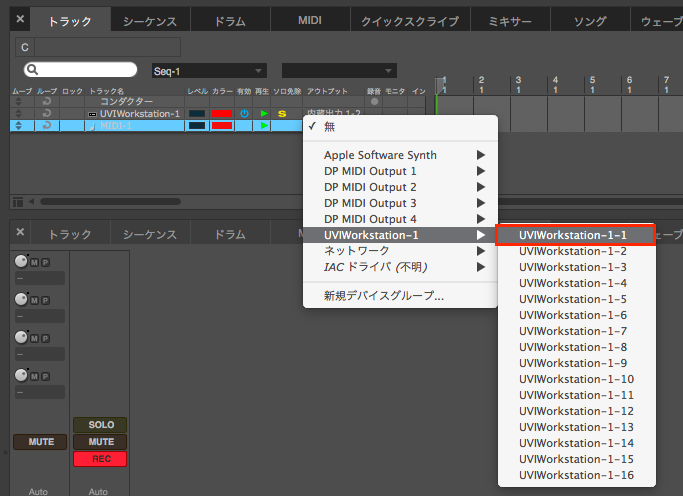Select UVIWorkstation-1-16 in the submenu

pos(576,475)
